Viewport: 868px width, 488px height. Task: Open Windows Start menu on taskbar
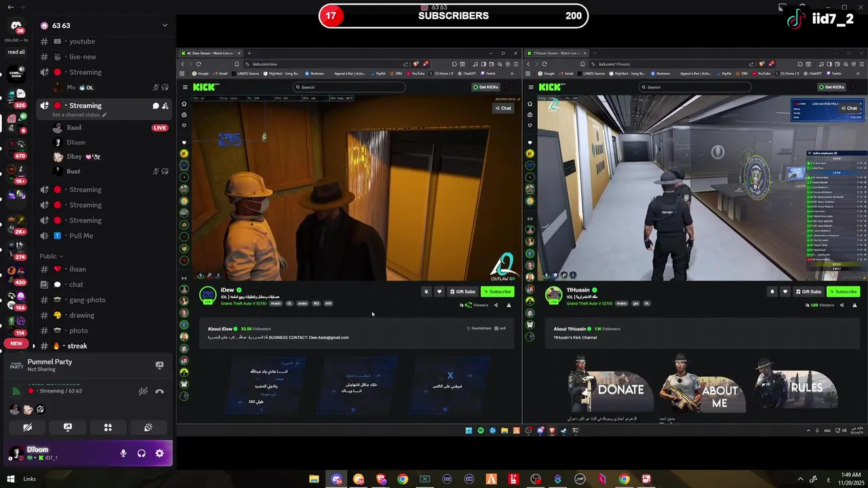(x=11, y=479)
